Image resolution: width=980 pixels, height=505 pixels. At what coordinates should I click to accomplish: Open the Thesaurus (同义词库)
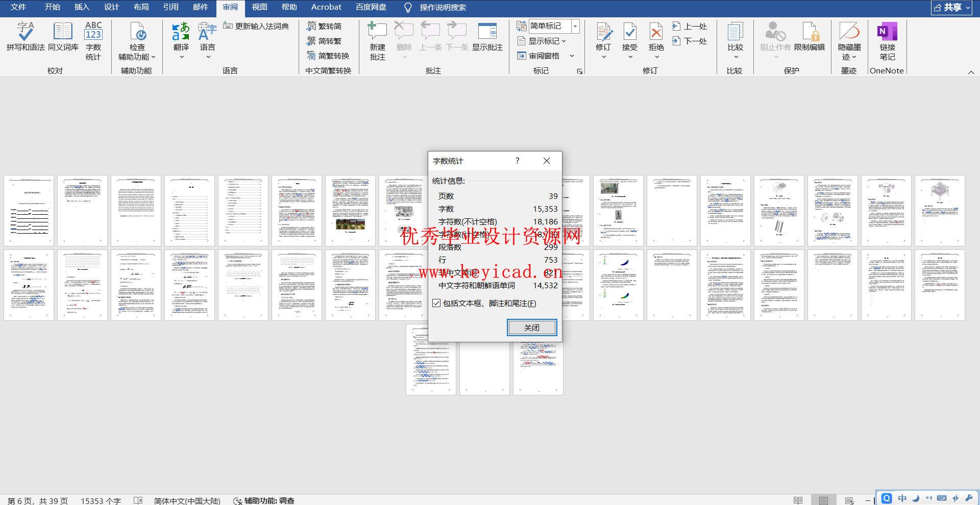63,37
